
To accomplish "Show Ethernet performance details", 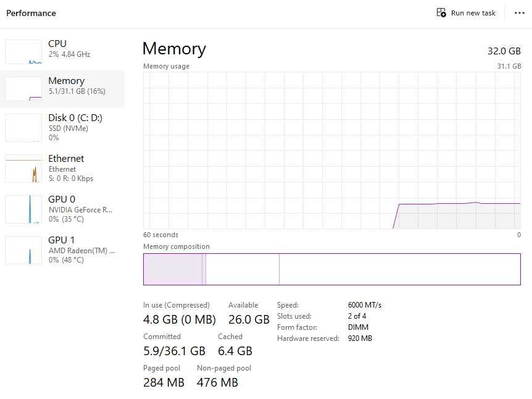I will [x=66, y=163].
